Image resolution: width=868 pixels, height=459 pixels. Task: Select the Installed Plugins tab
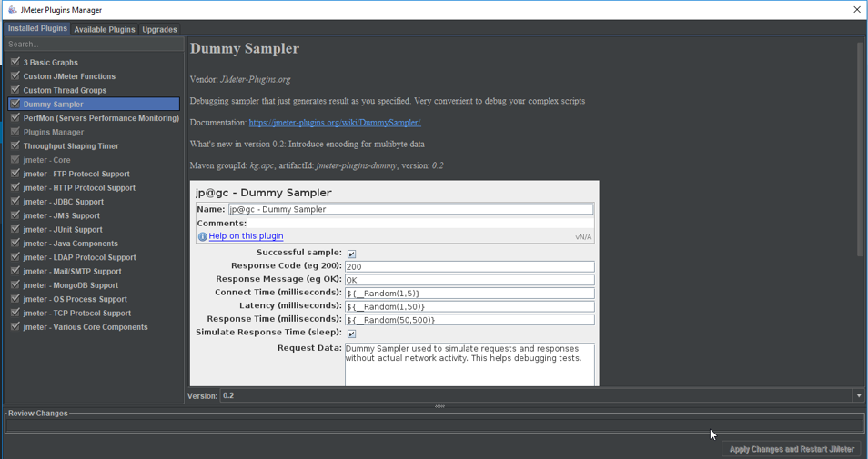pos(37,28)
